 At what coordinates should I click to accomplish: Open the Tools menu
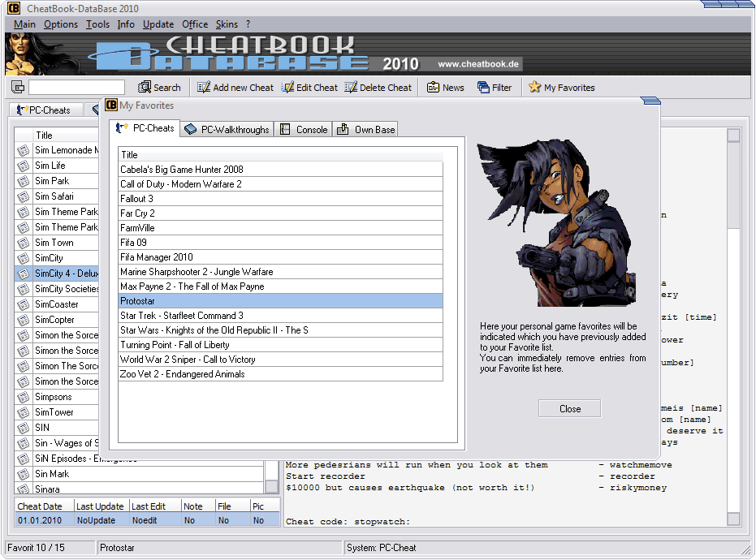pyautogui.click(x=97, y=24)
